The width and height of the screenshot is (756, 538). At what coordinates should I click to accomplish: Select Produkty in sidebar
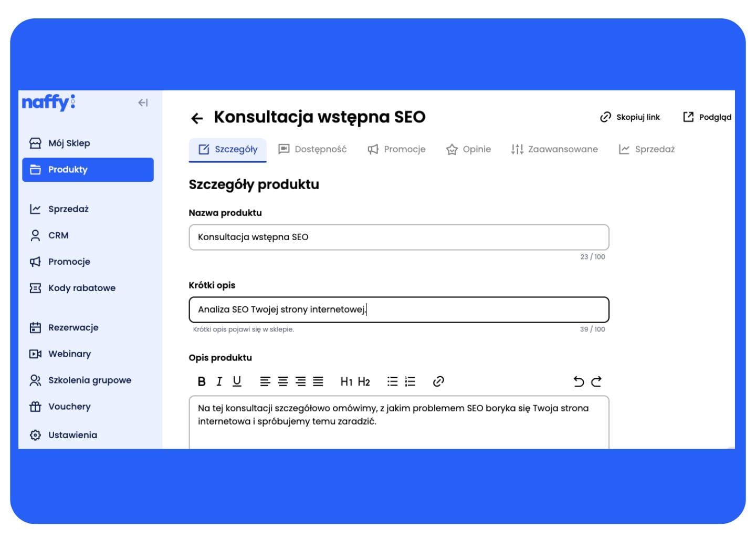(88, 169)
